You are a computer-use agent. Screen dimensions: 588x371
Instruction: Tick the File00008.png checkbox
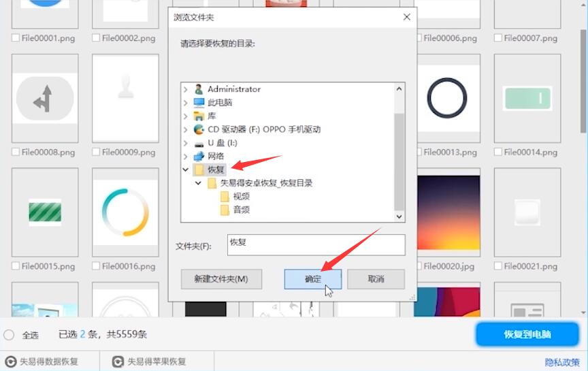coord(16,152)
